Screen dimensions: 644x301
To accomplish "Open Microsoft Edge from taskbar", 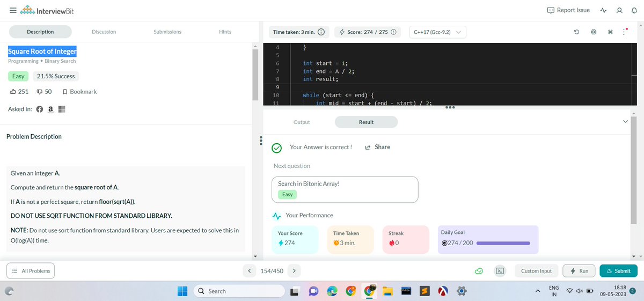I will [x=332, y=291].
